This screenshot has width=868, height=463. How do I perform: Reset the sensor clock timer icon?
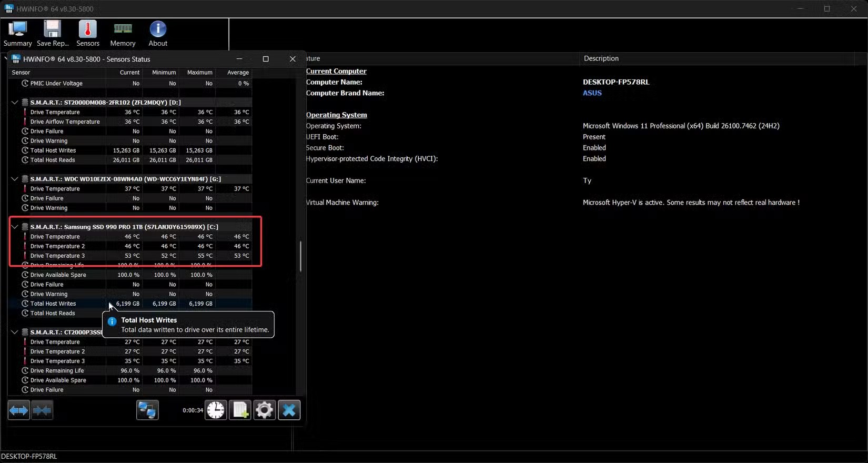pos(216,410)
